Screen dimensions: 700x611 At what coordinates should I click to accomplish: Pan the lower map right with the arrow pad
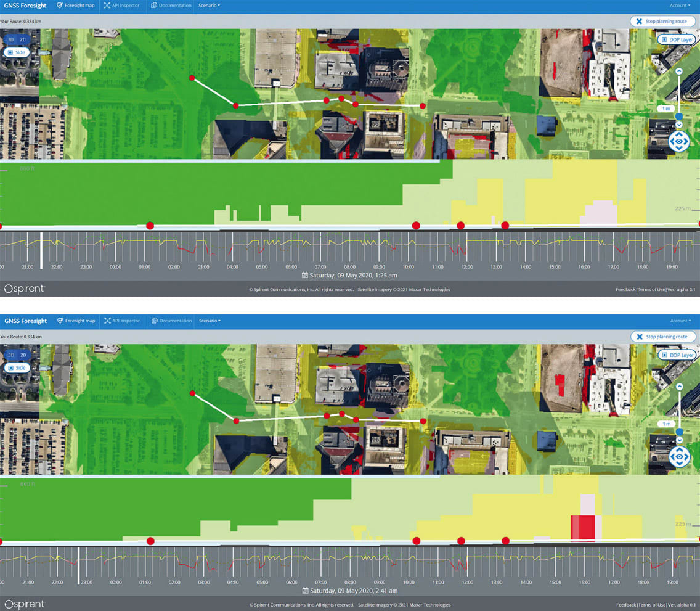686,457
